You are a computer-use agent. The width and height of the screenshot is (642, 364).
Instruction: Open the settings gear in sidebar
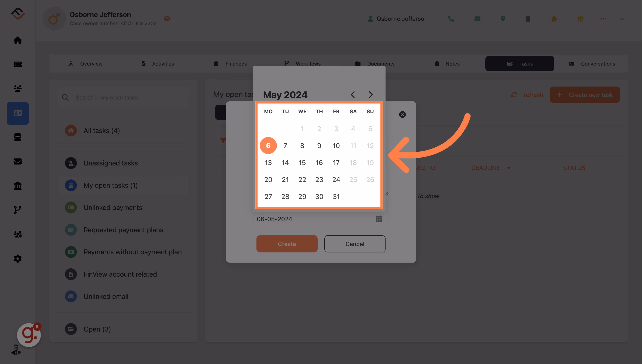[17, 259]
